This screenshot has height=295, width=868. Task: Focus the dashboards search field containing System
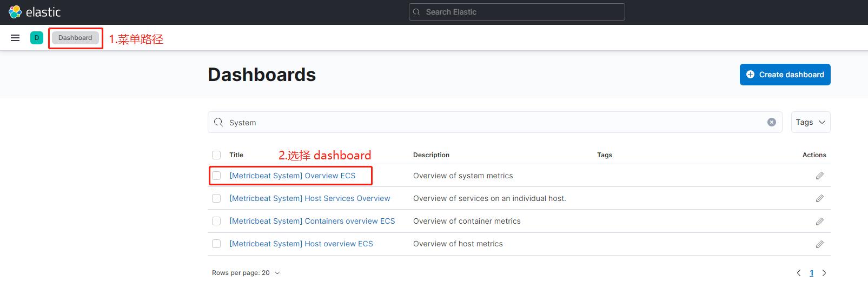495,122
